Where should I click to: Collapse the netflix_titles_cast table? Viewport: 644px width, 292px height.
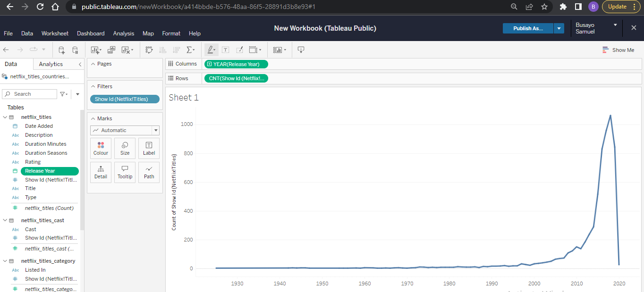[x=5, y=220]
